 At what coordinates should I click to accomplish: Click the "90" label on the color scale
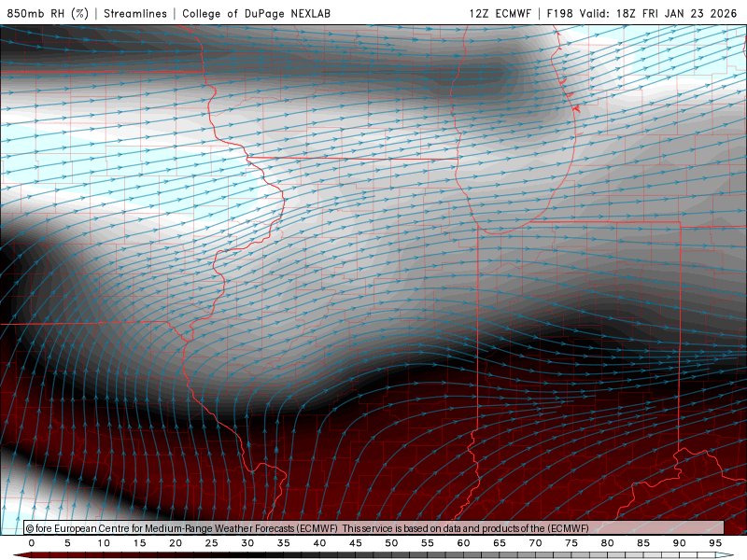pyautogui.click(x=680, y=543)
